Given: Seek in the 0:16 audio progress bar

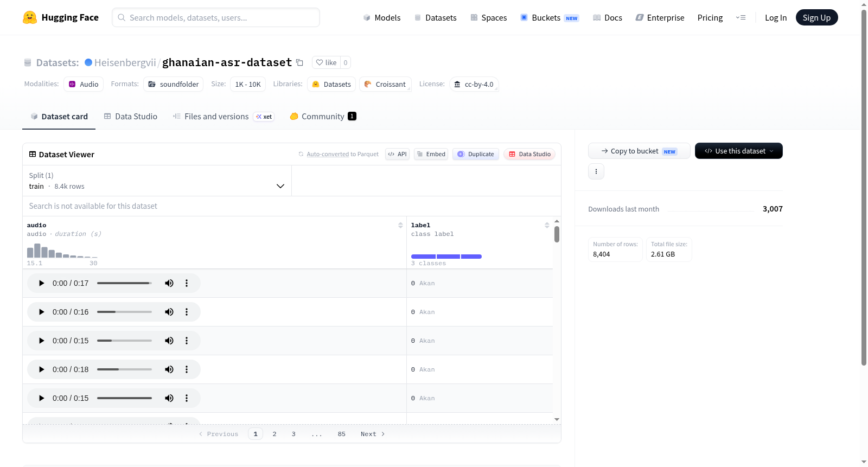Looking at the screenshot, I should [x=124, y=312].
